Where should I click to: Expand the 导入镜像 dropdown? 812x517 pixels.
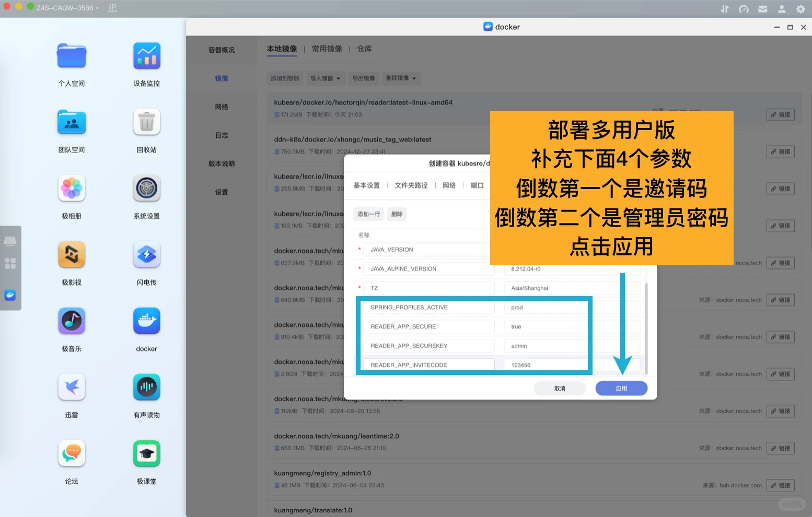(x=325, y=78)
